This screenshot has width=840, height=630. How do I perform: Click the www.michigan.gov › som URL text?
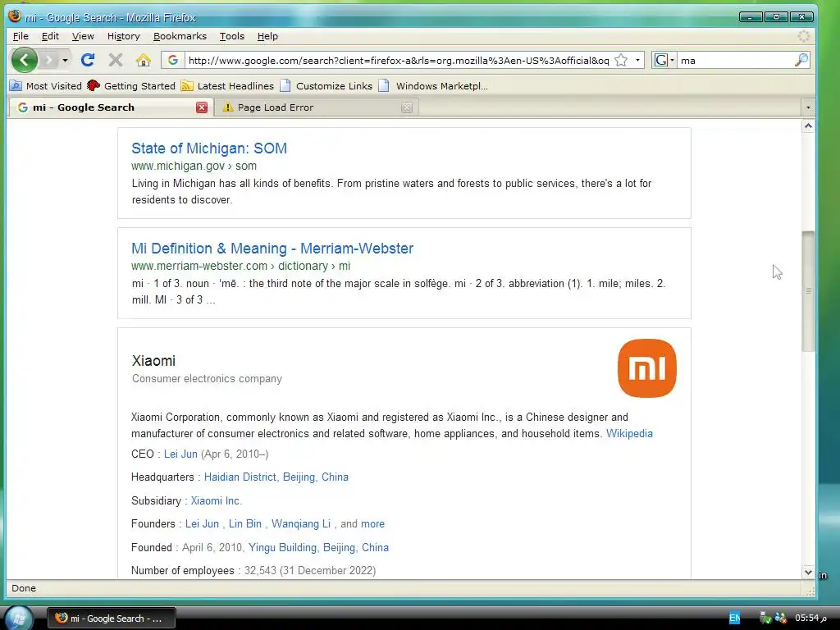click(194, 166)
